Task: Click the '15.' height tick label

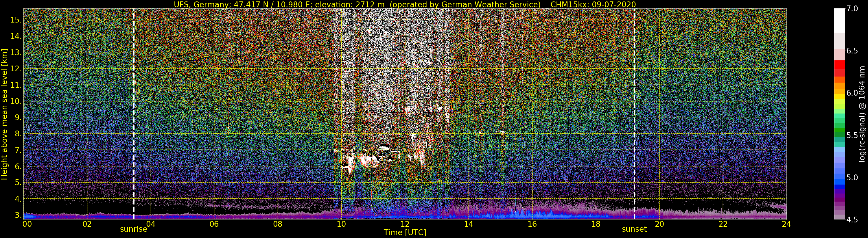Action: pos(16,20)
